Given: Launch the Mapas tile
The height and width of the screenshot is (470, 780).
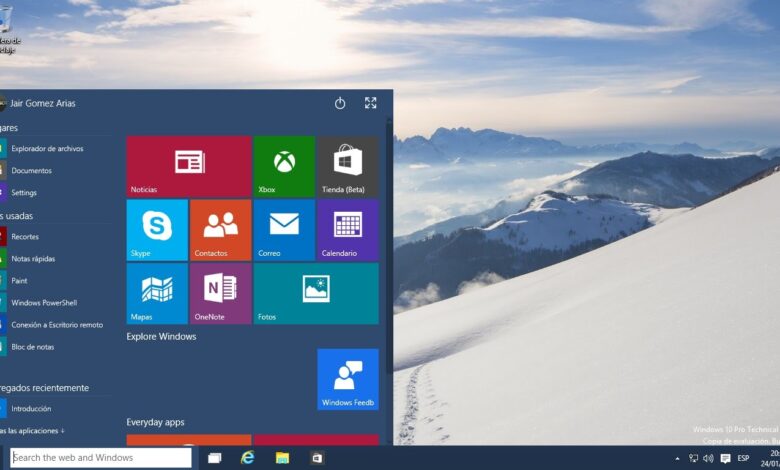Looking at the screenshot, I should (x=157, y=293).
